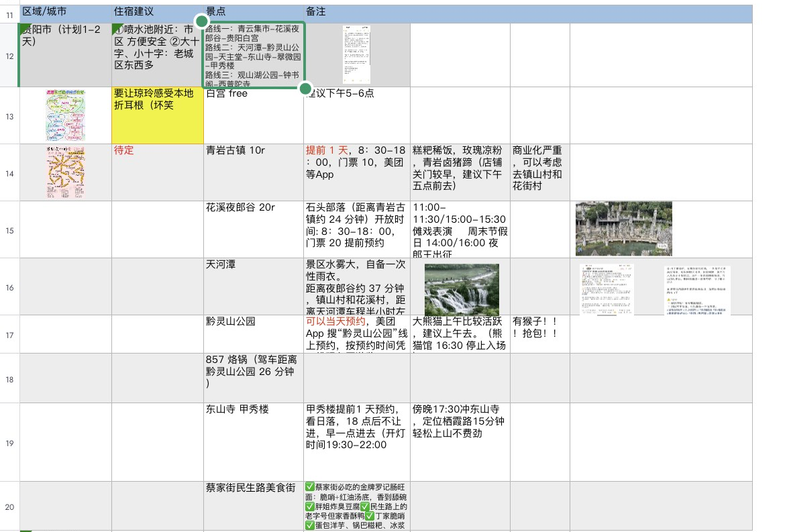
Task: Select the 贵阳市 (计划1-2天) cell
Action: pyautogui.click(x=66, y=55)
